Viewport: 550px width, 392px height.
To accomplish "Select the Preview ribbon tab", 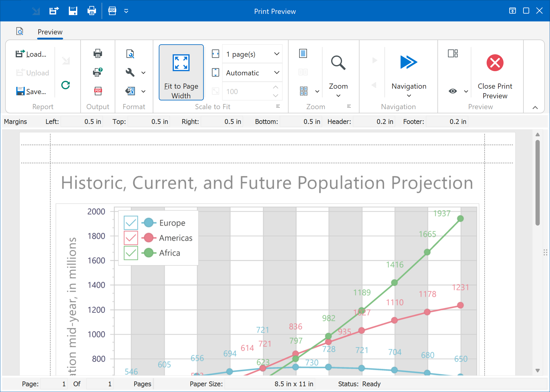I will pos(50,32).
